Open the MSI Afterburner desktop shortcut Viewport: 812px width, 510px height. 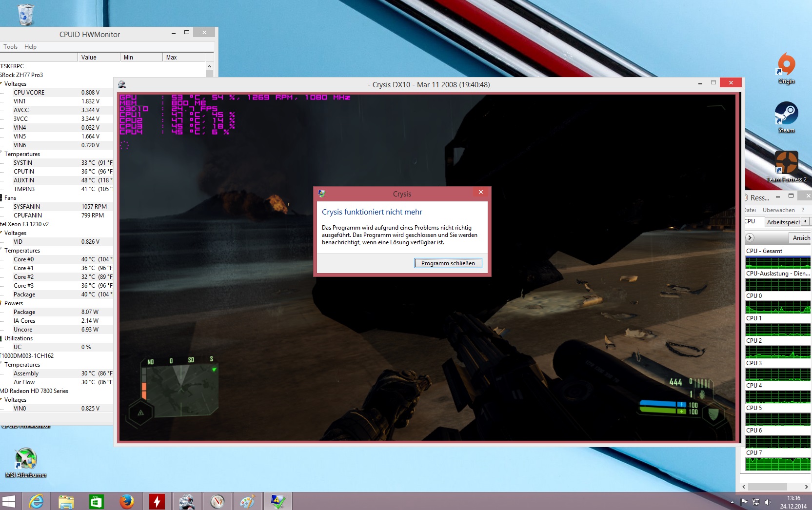click(x=26, y=463)
